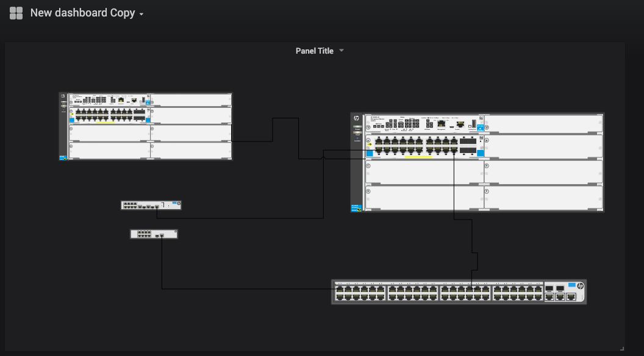
Task: Click the yellow-marked port group on the chassis switch
Action: click(x=419, y=157)
